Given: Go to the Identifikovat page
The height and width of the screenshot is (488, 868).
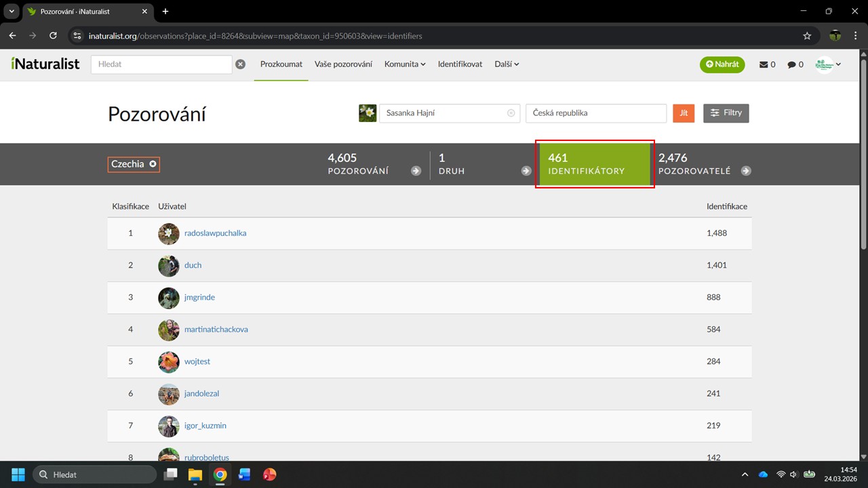Looking at the screenshot, I should [460, 64].
